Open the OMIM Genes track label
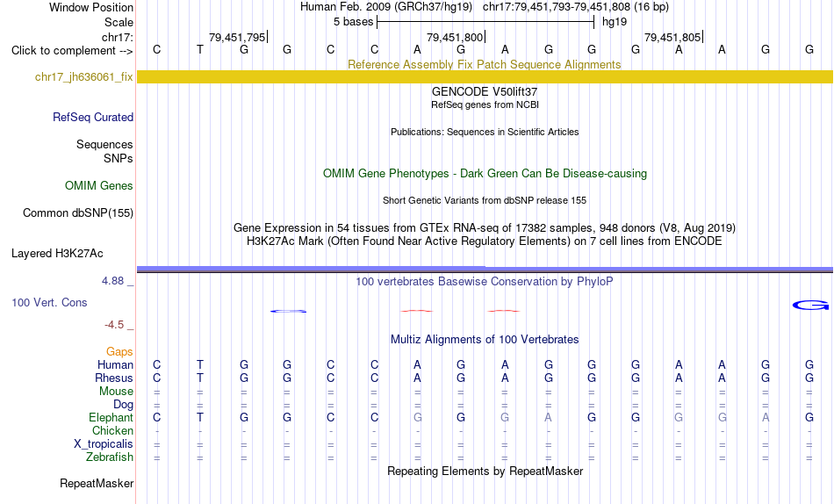This screenshot has width=834, height=504. (x=99, y=186)
